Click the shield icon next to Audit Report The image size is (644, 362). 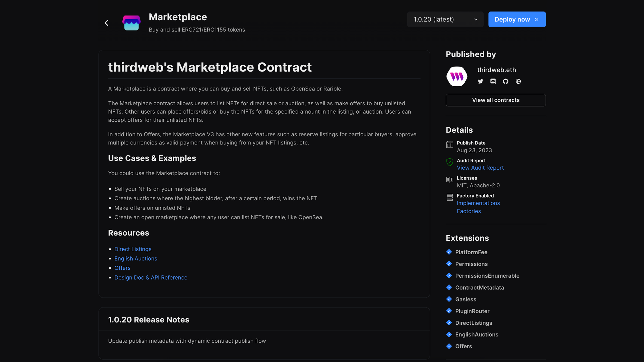(x=450, y=162)
